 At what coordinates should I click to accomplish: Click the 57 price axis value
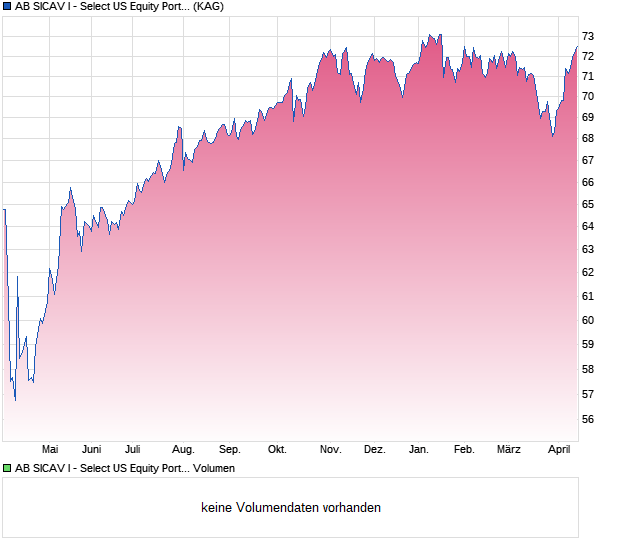click(588, 394)
